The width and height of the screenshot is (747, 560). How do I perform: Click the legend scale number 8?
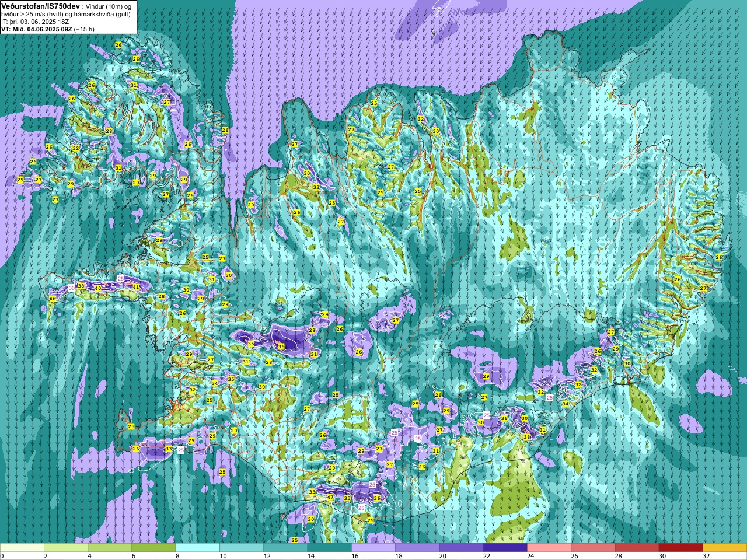point(177,556)
